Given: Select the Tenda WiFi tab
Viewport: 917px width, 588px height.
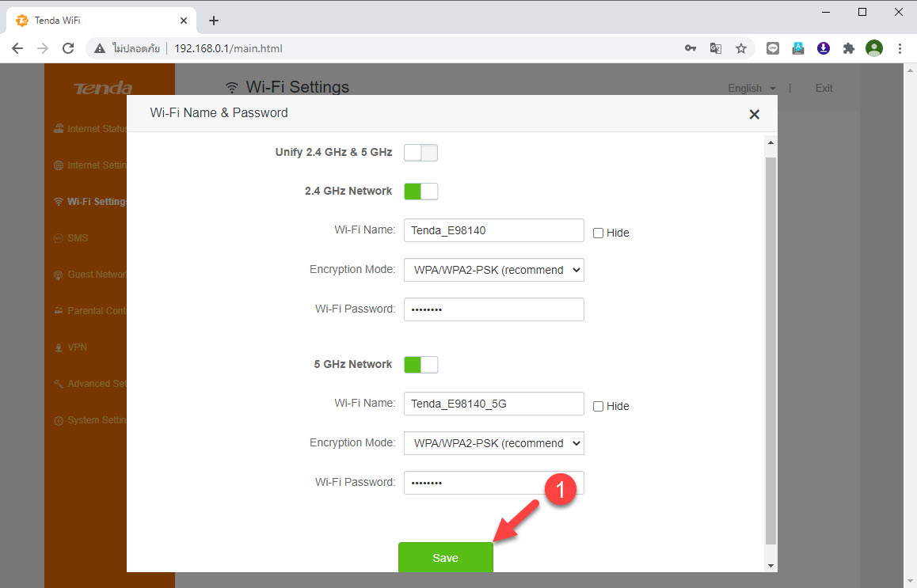Looking at the screenshot, I should tap(100, 21).
